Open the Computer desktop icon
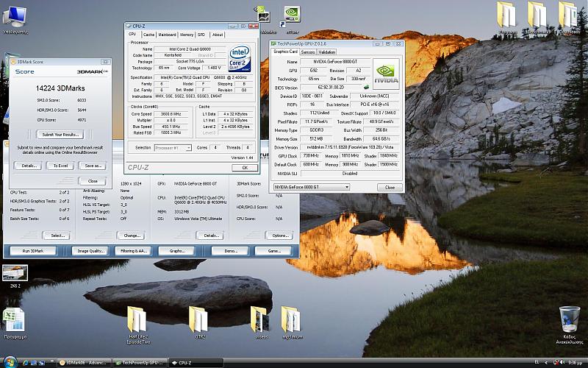Image resolution: width=588 pixels, height=368 pixels. (15, 20)
